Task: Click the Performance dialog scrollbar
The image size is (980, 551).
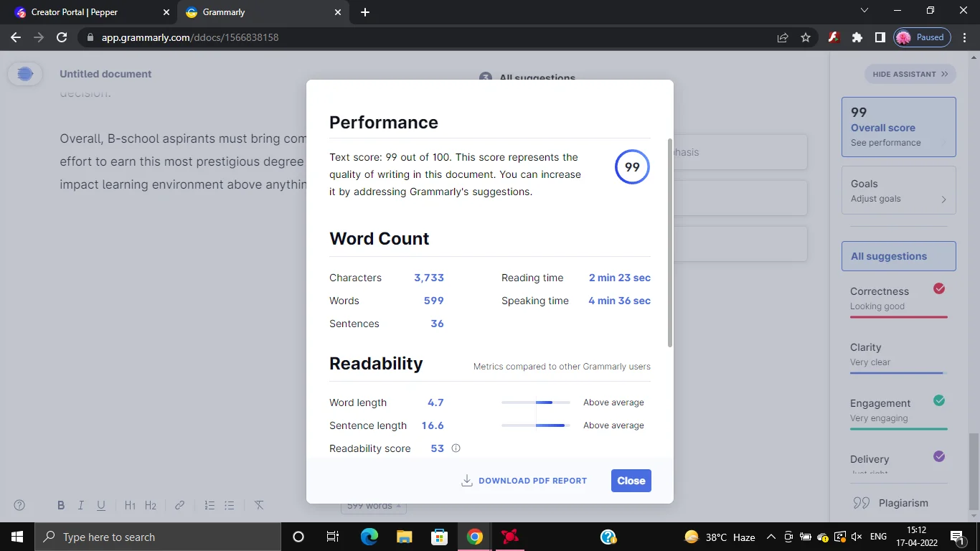Action: [x=670, y=244]
